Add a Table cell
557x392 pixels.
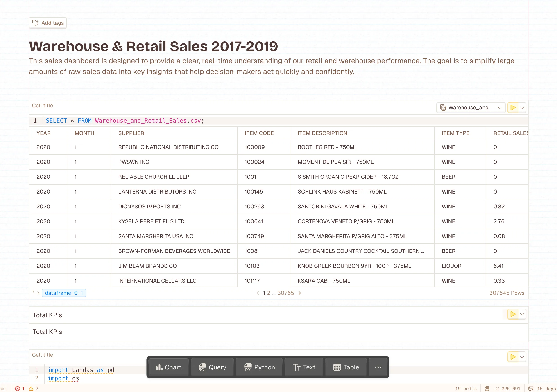(346, 367)
